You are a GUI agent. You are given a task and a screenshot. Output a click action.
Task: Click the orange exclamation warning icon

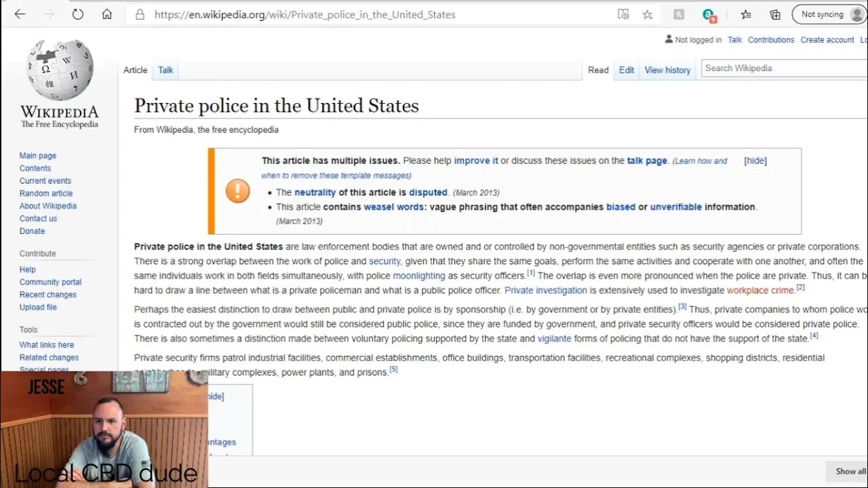click(237, 191)
